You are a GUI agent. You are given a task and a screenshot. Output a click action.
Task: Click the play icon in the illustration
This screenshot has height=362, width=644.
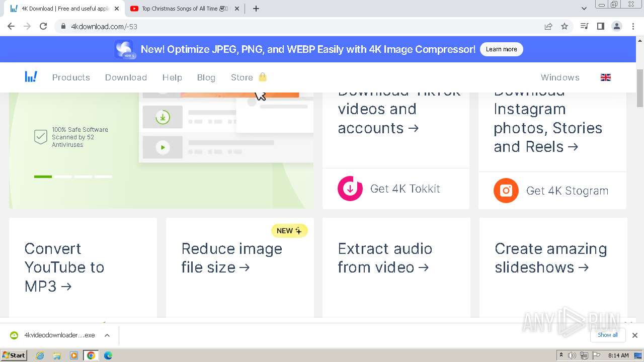pos(163,147)
